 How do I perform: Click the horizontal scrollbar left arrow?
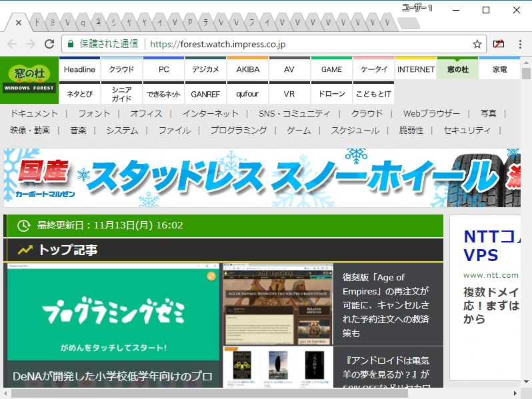tap(5, 393)
